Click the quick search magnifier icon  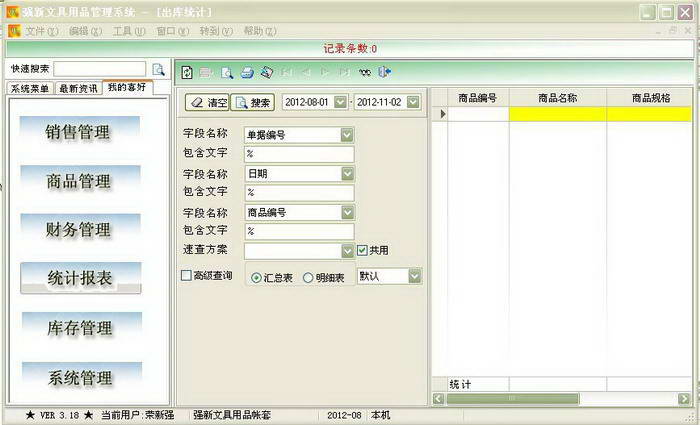[x=158, y=69]
